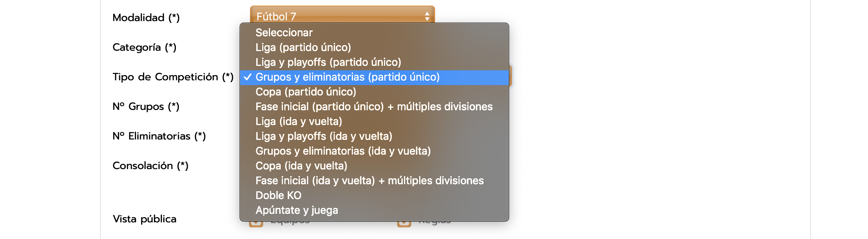Pick Liga (ida y vuelta) option
868x239 pixels.
(x=298, y=121)
